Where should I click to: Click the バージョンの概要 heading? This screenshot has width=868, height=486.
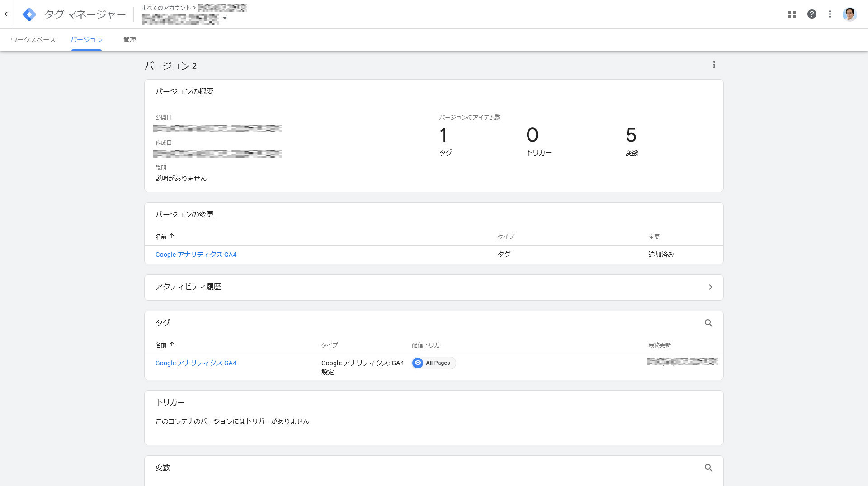(x=184, y=91)
